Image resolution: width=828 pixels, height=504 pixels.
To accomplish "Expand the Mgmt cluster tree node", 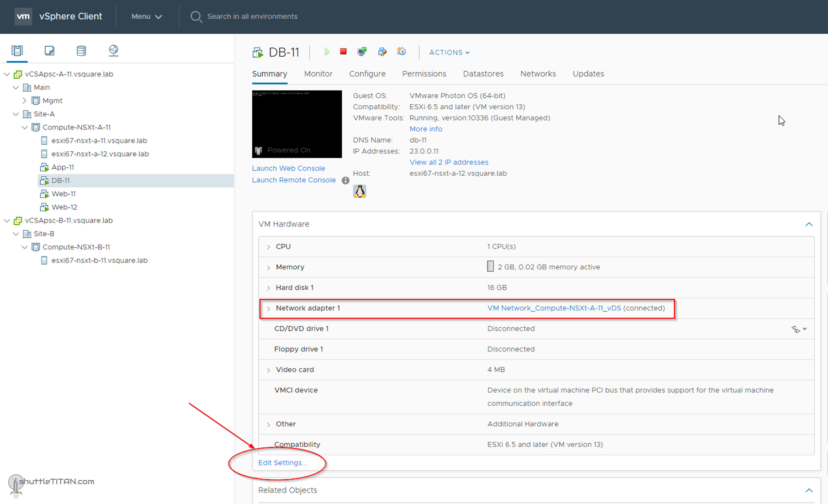I will point(25,101).
